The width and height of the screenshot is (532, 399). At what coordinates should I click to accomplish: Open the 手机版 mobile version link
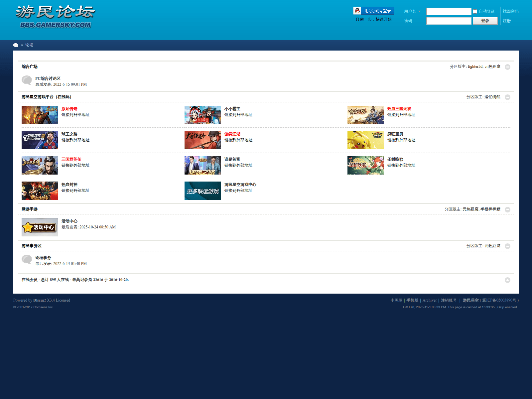[412, 300]
